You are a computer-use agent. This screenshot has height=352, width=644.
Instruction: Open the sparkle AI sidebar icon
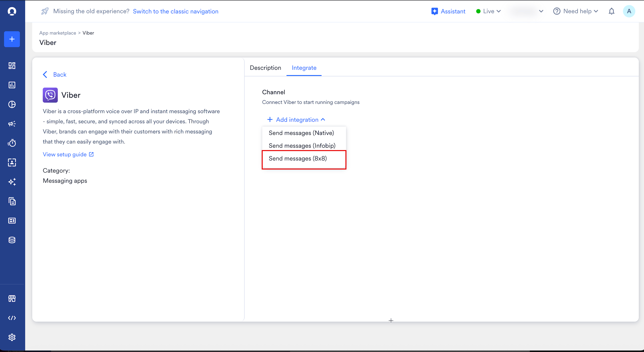(12, 182)
